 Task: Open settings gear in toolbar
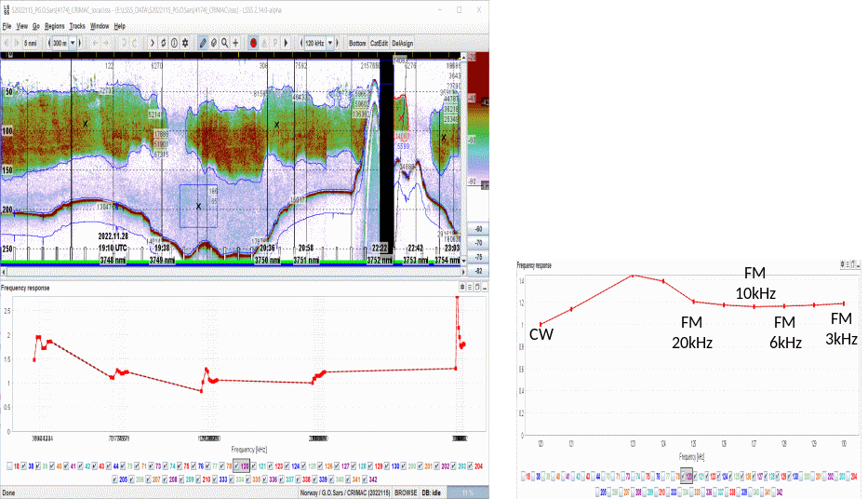[x=185, y=43]
